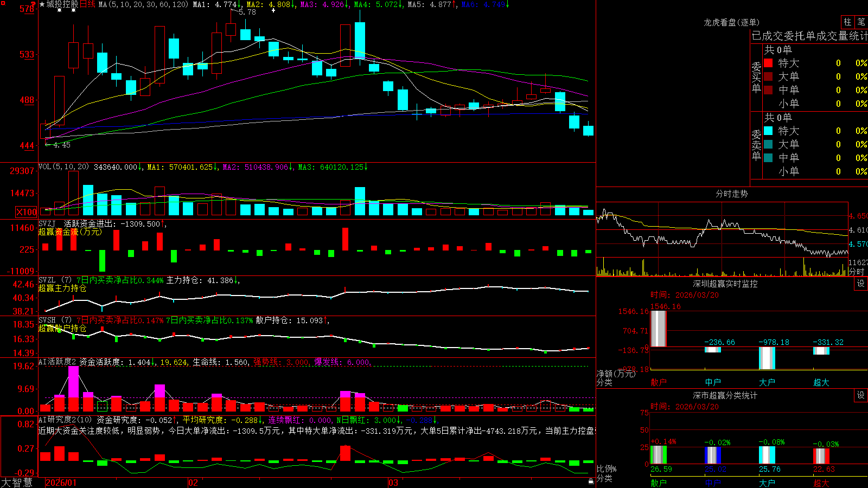Click the -978.18 大户 net amount bar
Screen dimensions: 868x488
[767, 358]
